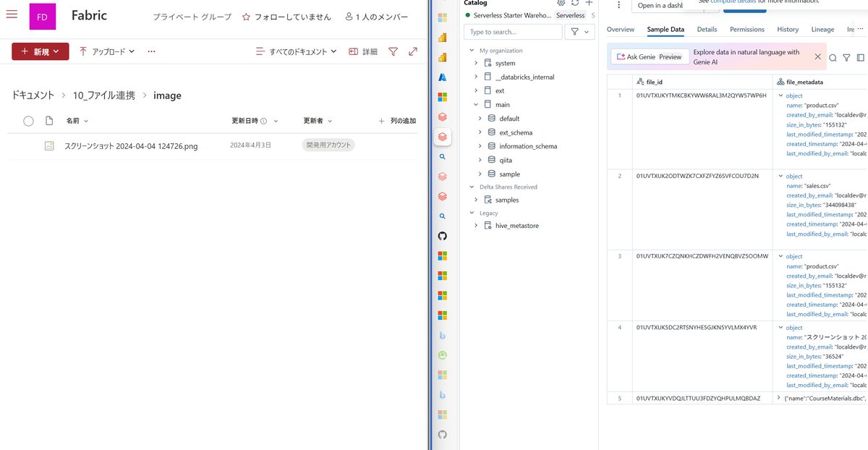Image resolution: width=868 pixels, height=450 pixels.
Task: Open the SharePoint toolbar more options ellipsis
Action: point(151,51)
